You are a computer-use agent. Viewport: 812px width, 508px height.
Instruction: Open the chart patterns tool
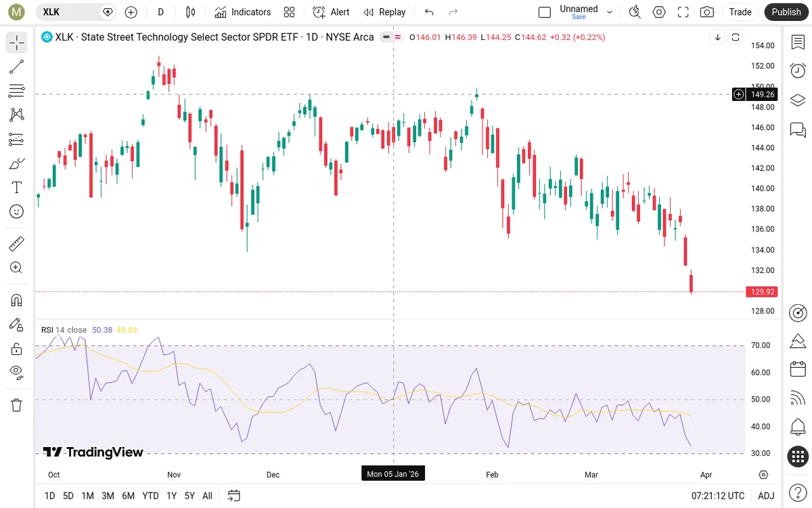(x=17, y=115)
